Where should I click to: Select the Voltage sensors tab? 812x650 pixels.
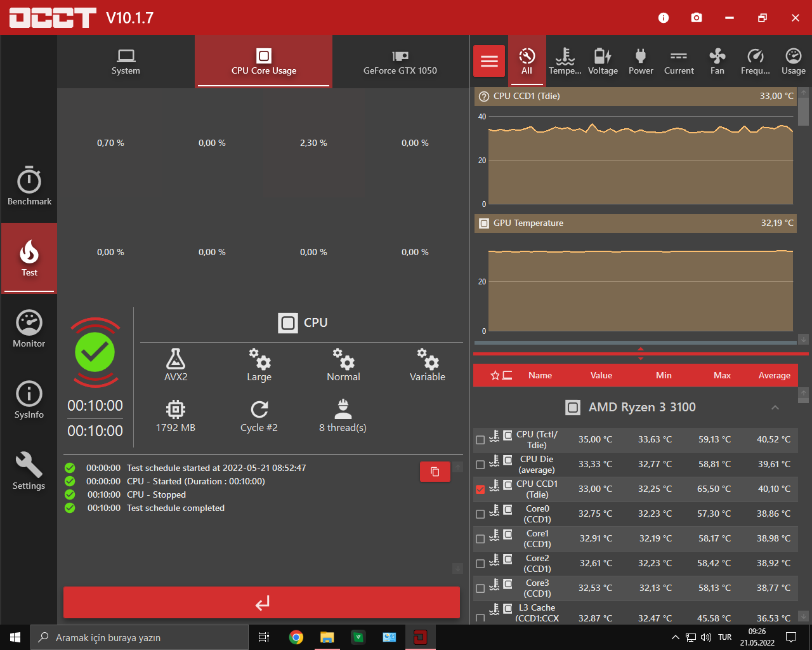tap(603, 62)
